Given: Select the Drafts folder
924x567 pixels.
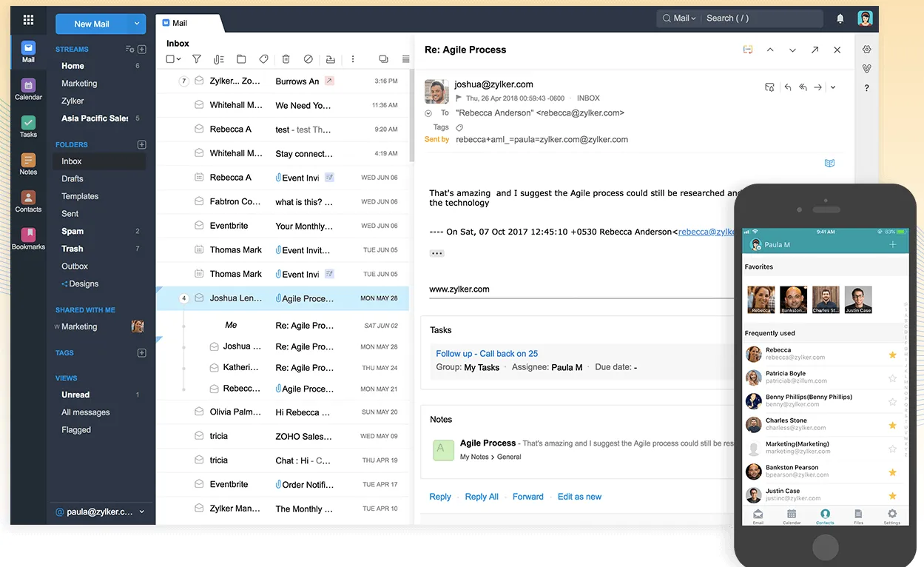Looking at the screenshot, I should tap(72, 179).
